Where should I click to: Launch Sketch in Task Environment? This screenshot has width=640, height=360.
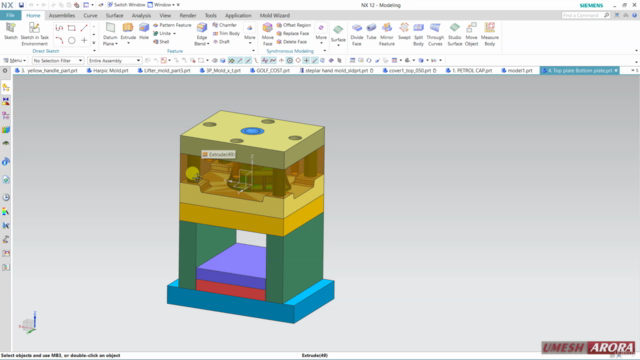point(34,34)
